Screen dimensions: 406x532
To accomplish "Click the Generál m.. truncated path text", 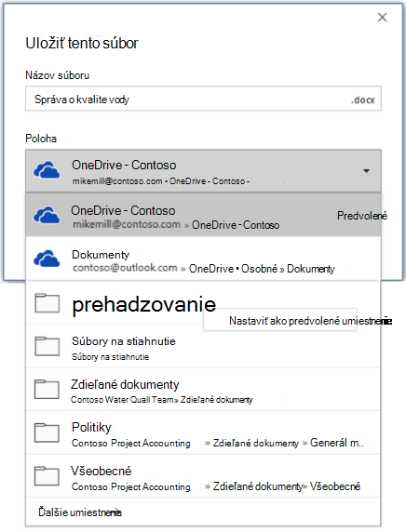I will [337, 443].
